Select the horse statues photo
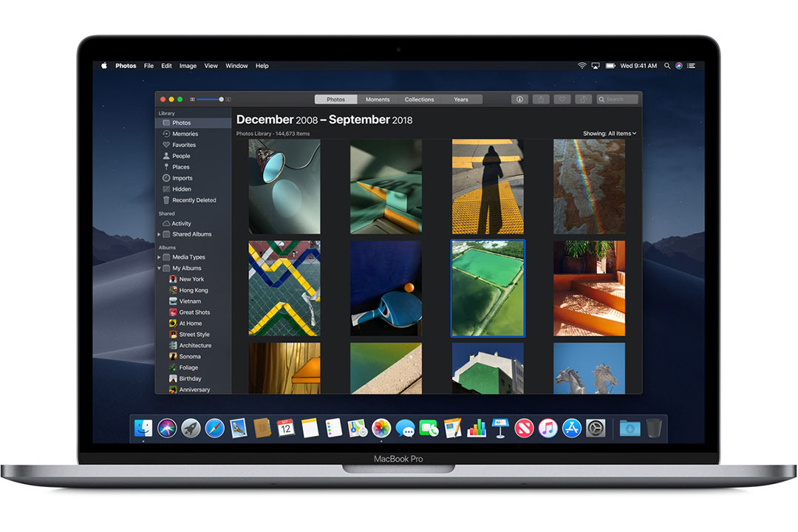Image resolution: width=798 pixels, height=532 pixels. tap(590, 368)
